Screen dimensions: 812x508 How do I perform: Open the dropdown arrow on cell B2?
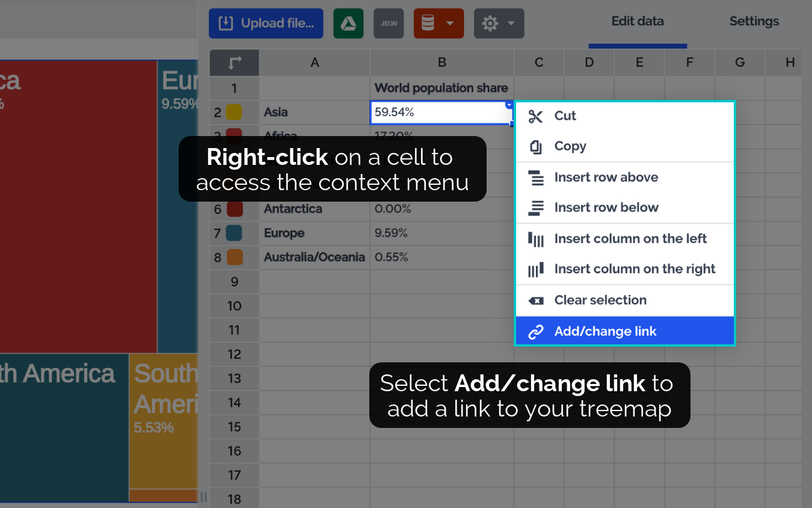pos(509,105)
